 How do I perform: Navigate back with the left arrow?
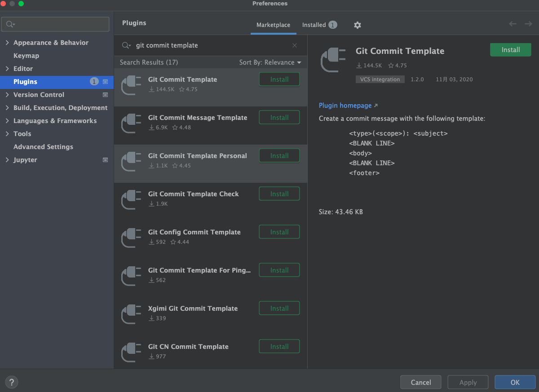click(x=512, y=24)
